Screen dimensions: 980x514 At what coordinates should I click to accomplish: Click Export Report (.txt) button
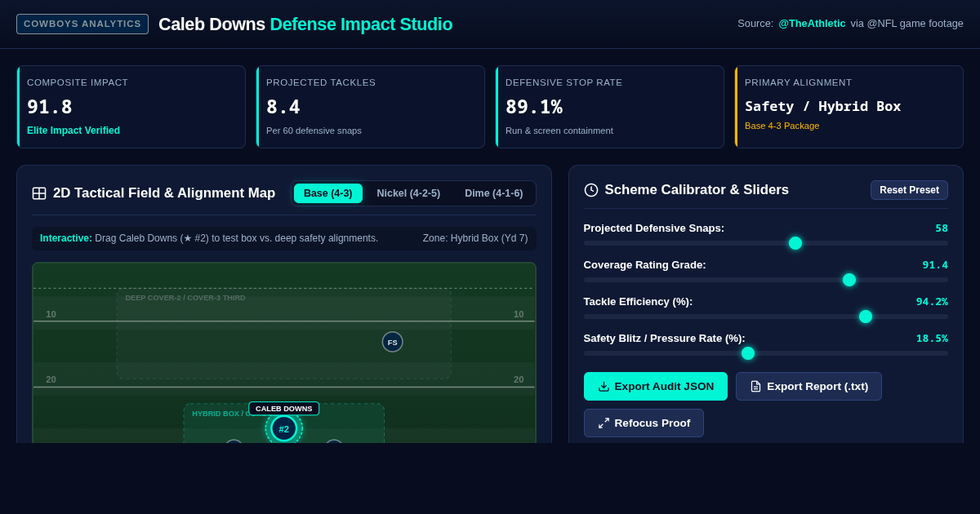pyautogui.click(x=808, y=387)
